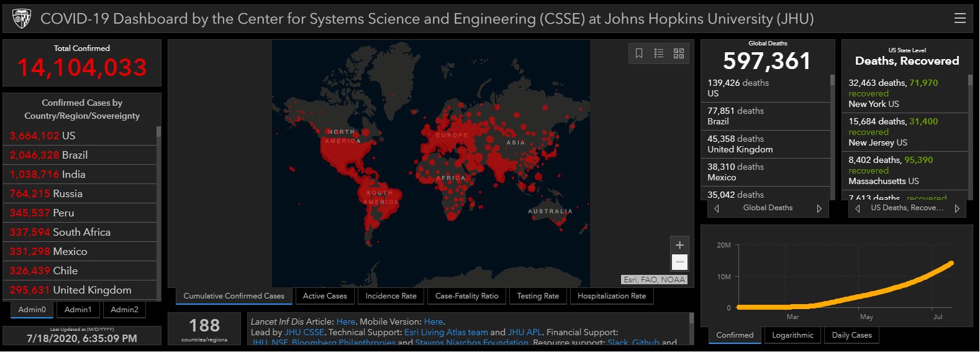Open the Esri Living Atlas team link
Image resolution: width=980 pixels, height=352 pixels.
446,332
